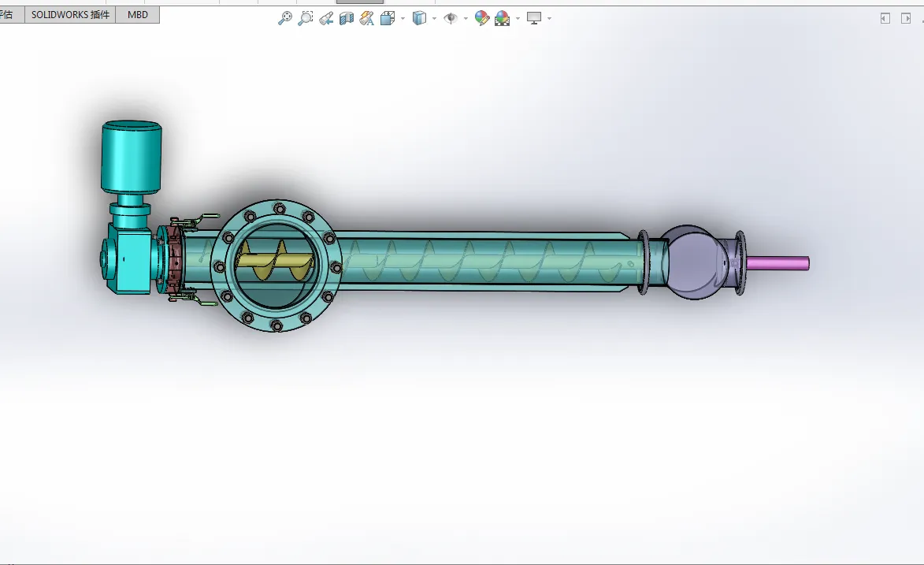Image resolution: width=924 pixels, height=565 pixels.
Task: Expand the Hide/Show Items dropdown arrow
Action: (466, 19)
